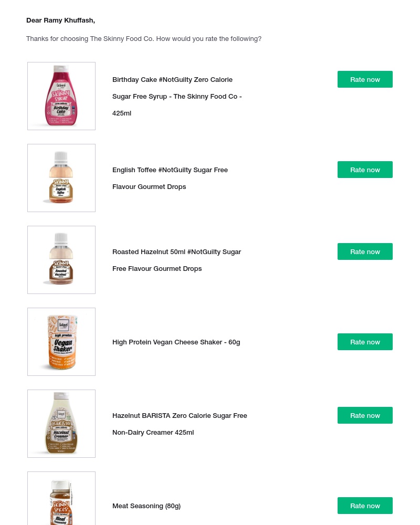Rate the Birthday Cake Sugar Free Syrup
Image resolution: width=420 pixels, height=525 pixels.
click(365, 79)
